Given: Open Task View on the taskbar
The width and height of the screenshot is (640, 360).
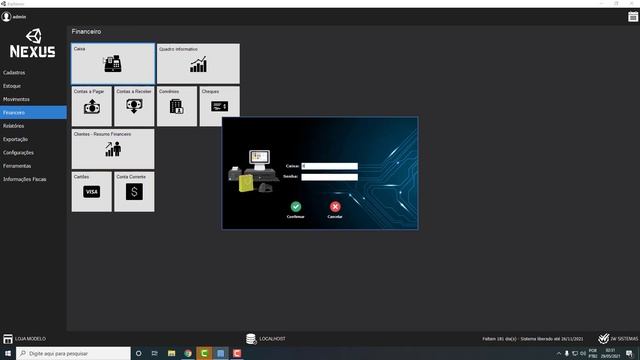Looking at the screenshot, I should coord(154,353).
